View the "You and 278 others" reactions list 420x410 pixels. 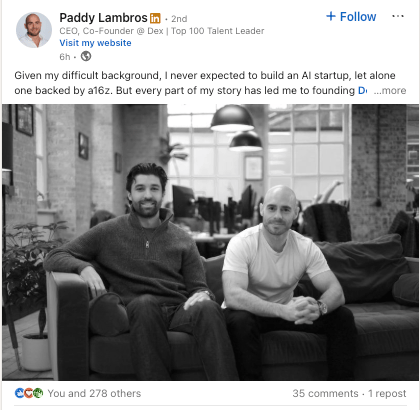click(94, 393)
